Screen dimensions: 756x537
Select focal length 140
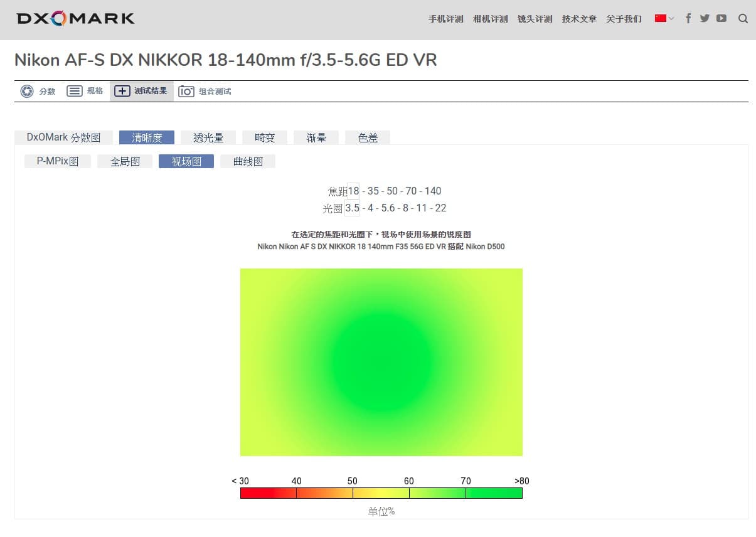click(433, 191)
